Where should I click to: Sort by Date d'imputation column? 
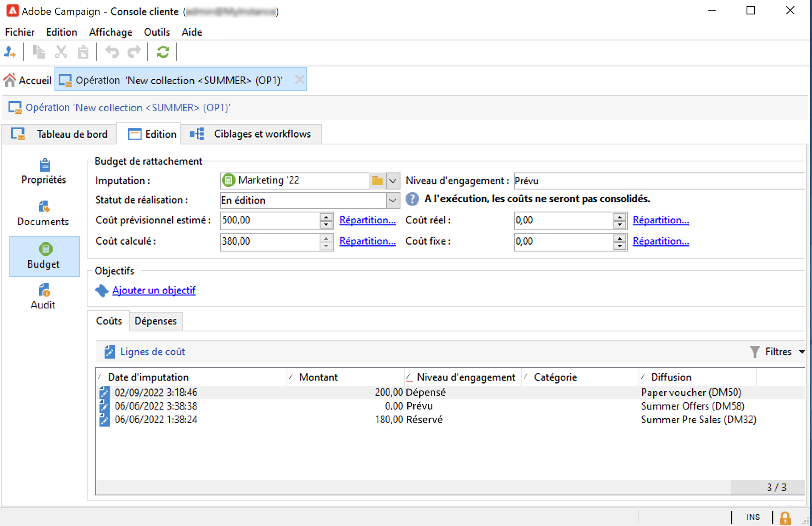tap(191, 377)
